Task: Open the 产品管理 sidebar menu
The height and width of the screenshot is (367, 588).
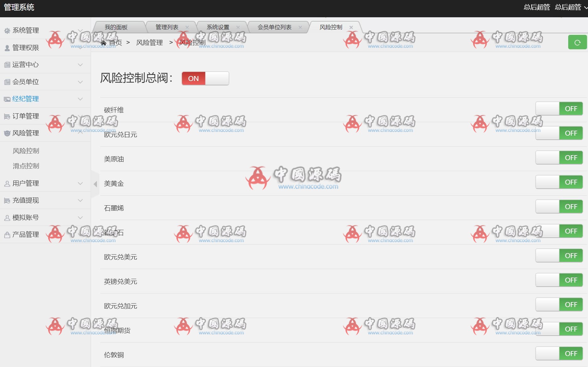Action: [45, 235]
